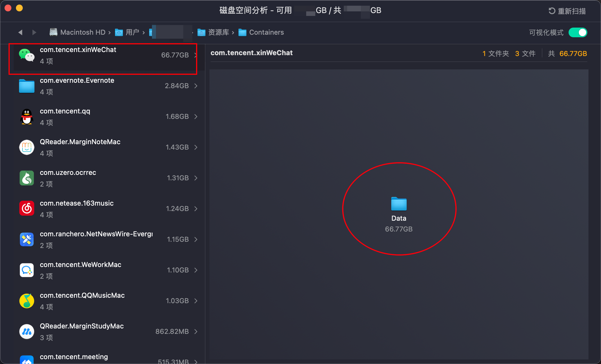Click the 2.84GB size of Evernote
Viewport: 601px width, 364px height.
pyautogui.click(x=177, y=86)
